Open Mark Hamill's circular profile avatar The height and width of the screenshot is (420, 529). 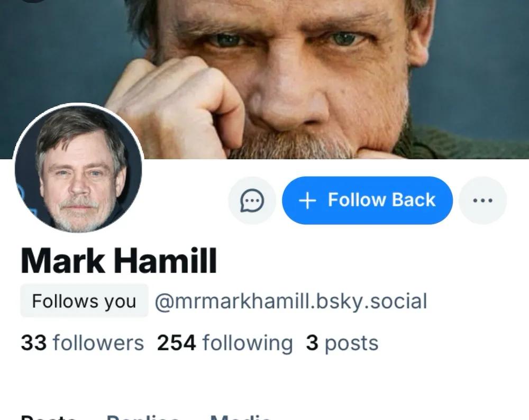click(x=78, y=168)
